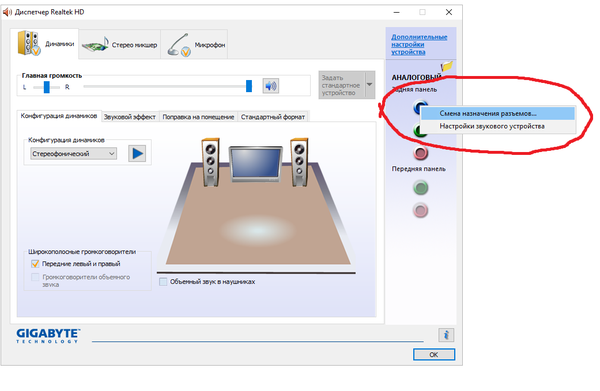Expand the set default device arrow
Viewport: 600px width, 391px height.
click(x=370, y=85)
